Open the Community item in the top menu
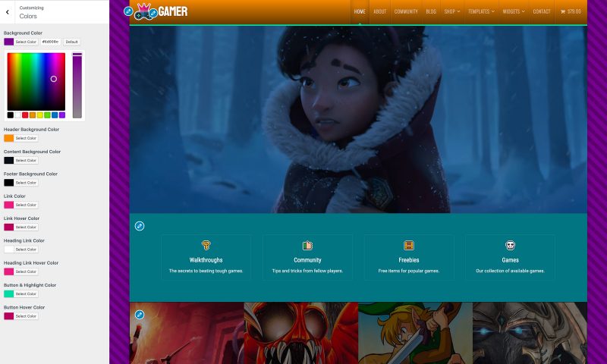This screenshot has height=364, width=607. pos(406,11)
